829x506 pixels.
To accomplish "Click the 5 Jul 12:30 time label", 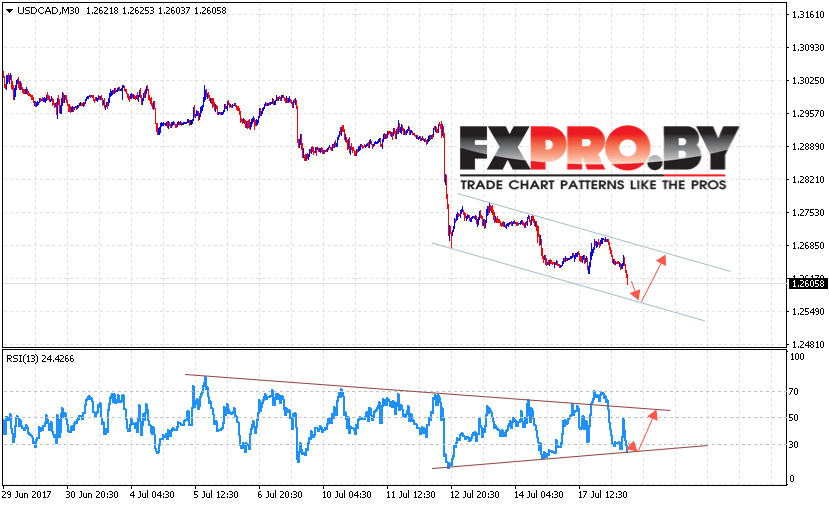I will pos(216,494).
